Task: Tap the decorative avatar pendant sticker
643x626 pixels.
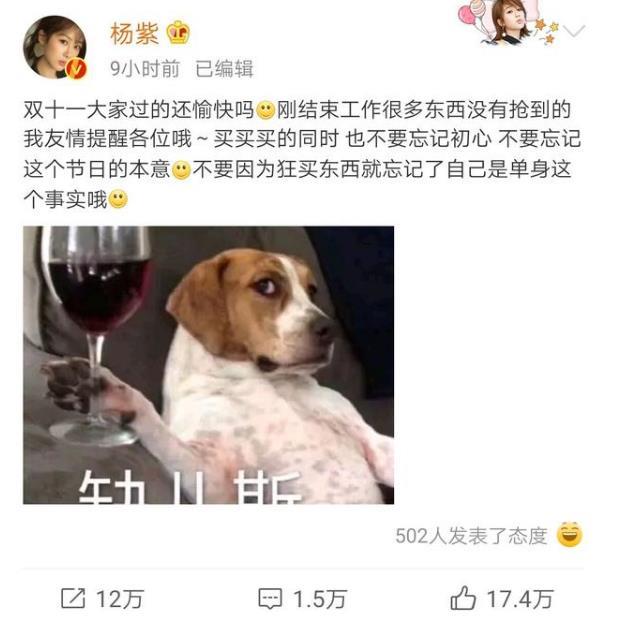Action: tap(508, 22)
